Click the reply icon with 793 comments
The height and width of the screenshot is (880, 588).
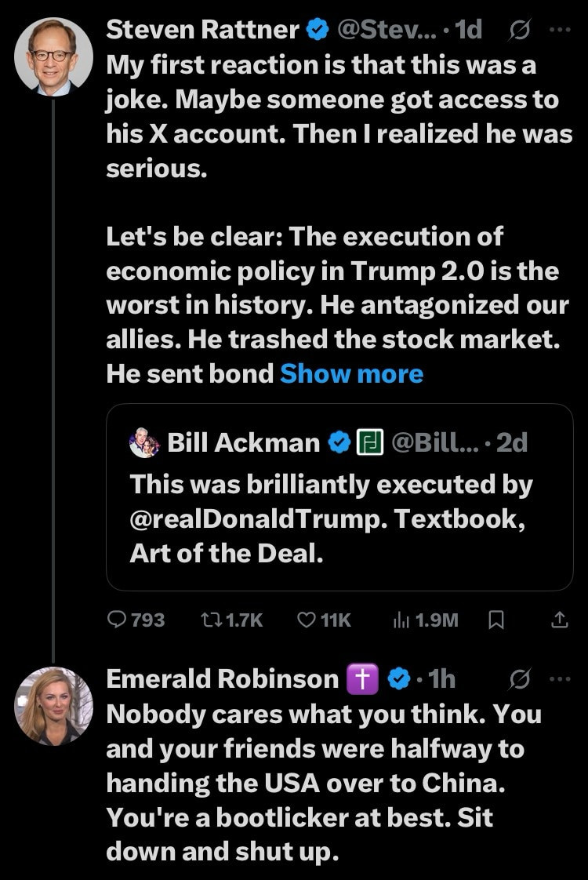click(118, 620)
